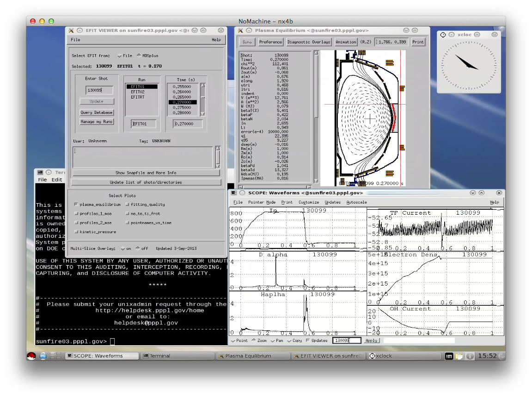Click the virtual desktop pager in the taskbar
This screenshot has height=397, width=532.
pyautogui.click(x=55, y=356)
